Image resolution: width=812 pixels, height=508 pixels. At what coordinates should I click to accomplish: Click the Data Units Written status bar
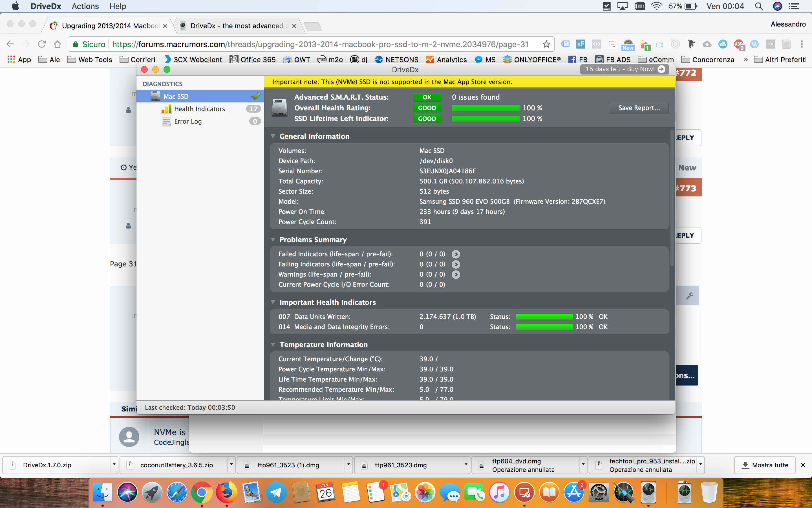pos(544,316)
